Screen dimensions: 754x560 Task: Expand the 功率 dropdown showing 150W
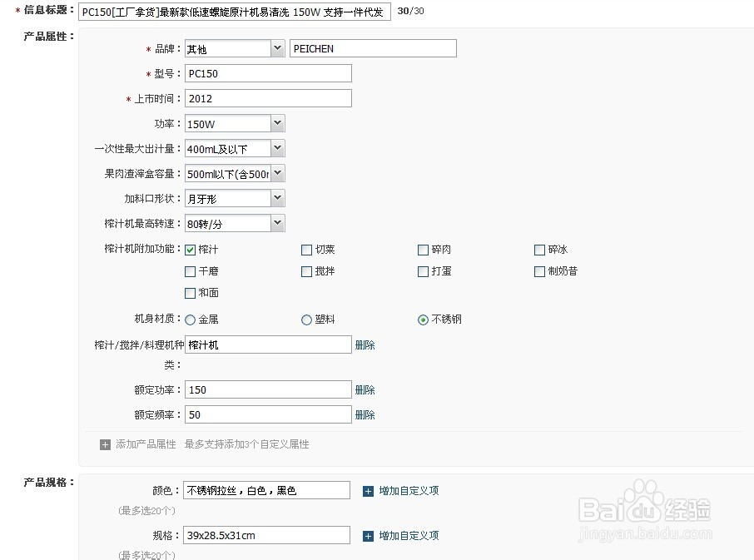pyautogui.click(x=235, y=123)
